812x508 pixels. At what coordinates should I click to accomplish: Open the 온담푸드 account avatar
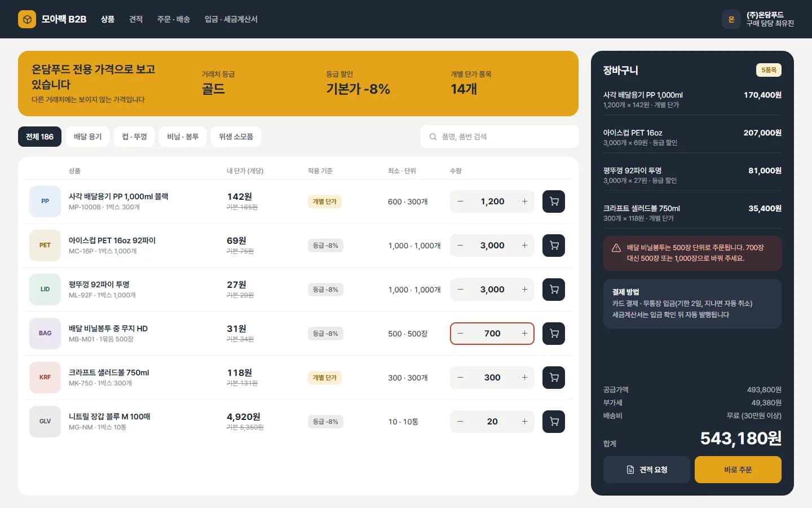[x=731, y=19]
